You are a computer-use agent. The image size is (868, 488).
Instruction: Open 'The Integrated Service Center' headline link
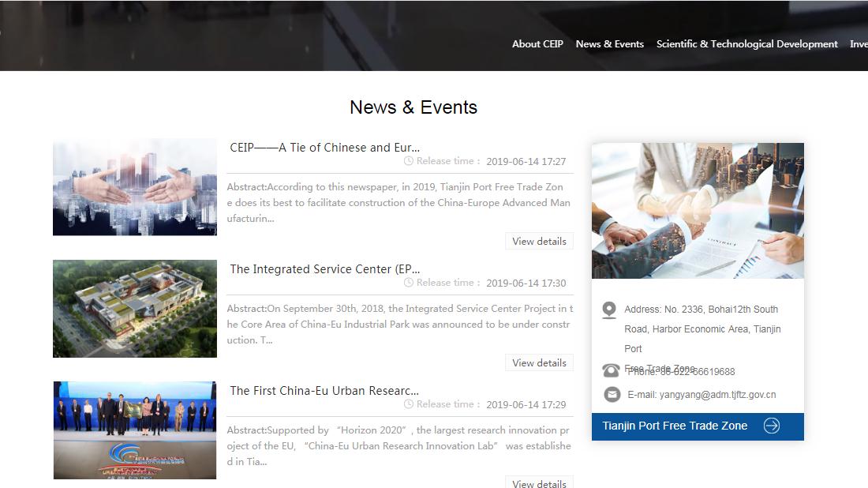click(x=325, y=269)
